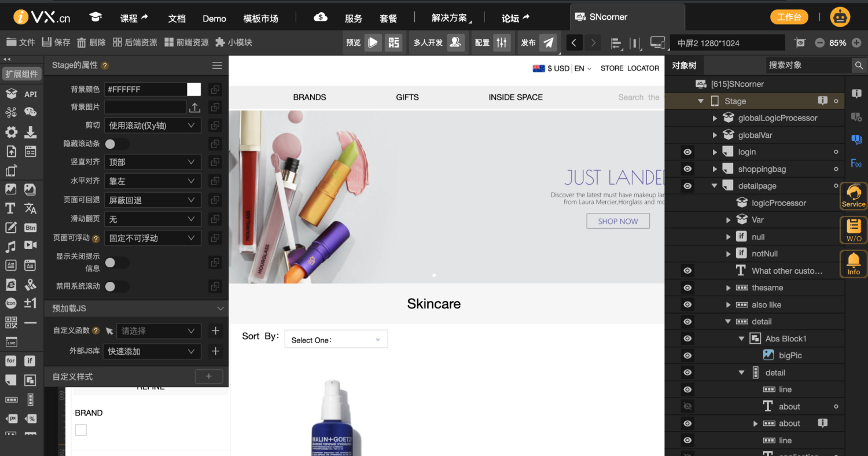
Task: Open swipe page-turn dropdown showing 无
Action: click(153, 219)
